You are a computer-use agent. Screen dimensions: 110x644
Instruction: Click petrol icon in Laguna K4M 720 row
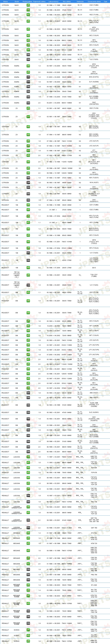(28, 457)
